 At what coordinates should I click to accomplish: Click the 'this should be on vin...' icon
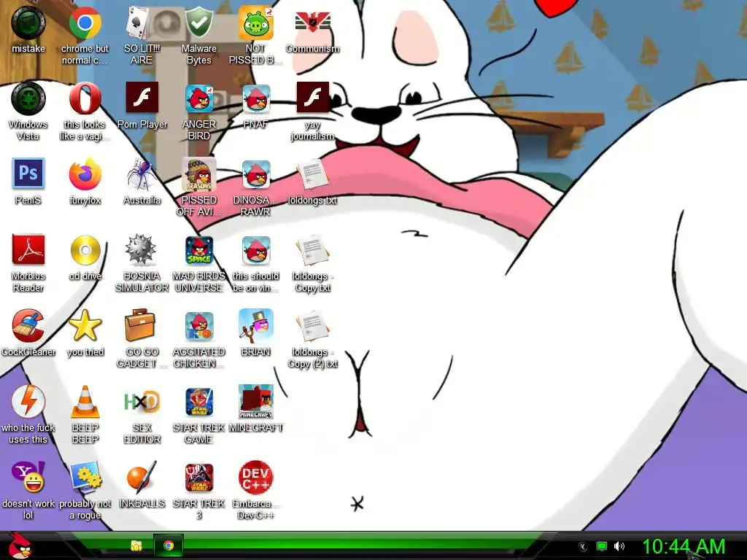(x=256, y=250)
